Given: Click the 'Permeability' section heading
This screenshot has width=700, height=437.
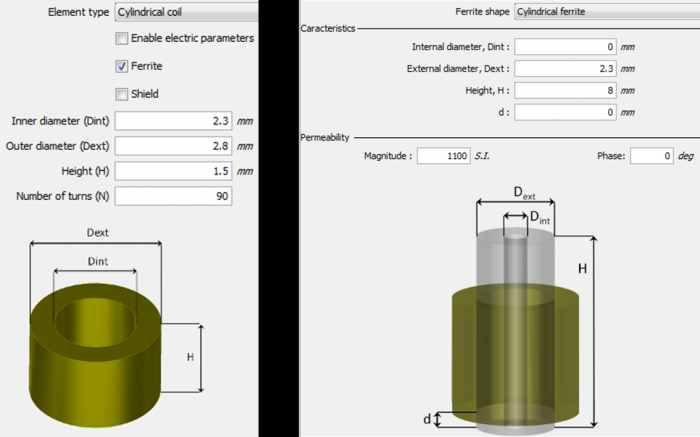Looking at the screenshot, I should tap(325, 137).
